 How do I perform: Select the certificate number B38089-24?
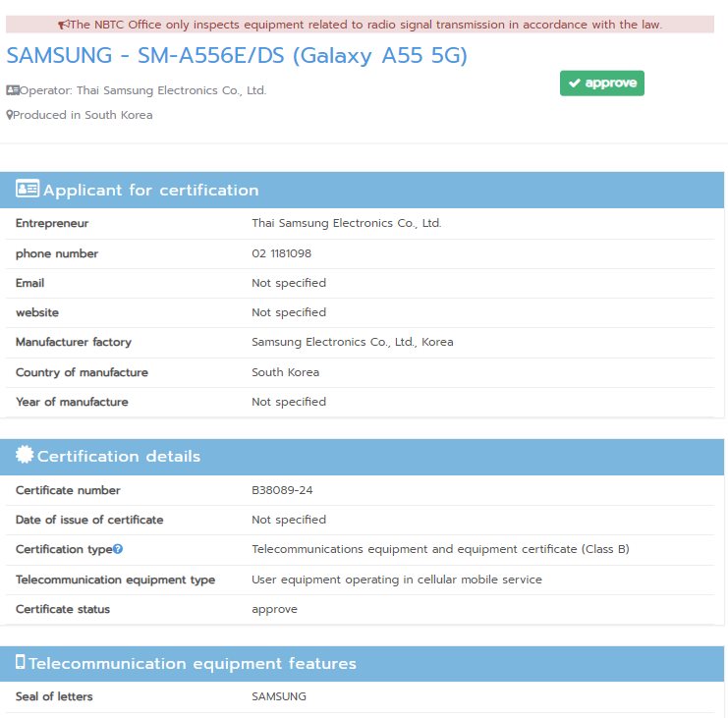pyautogui.click(x=282, y=490)
